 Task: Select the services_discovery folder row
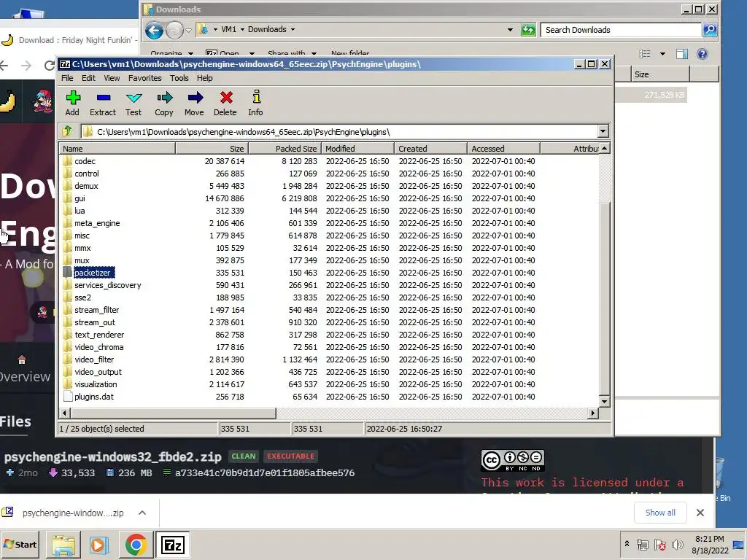tap(329, 285)
